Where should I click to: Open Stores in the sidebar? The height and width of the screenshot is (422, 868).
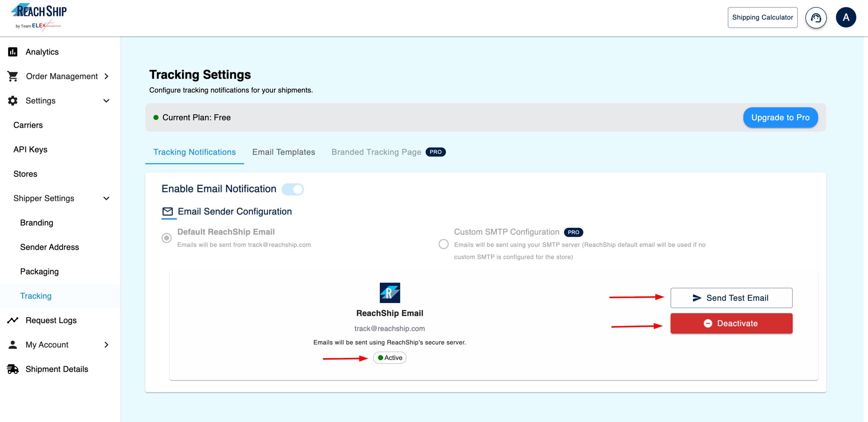pos(25,174)
